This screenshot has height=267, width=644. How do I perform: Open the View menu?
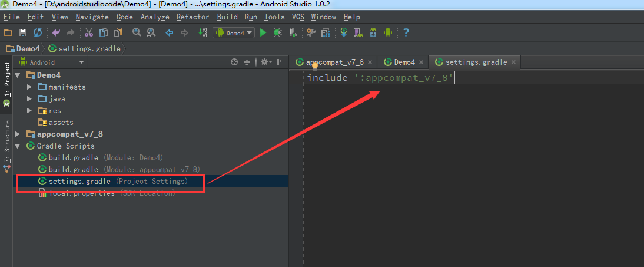point(60,17)
